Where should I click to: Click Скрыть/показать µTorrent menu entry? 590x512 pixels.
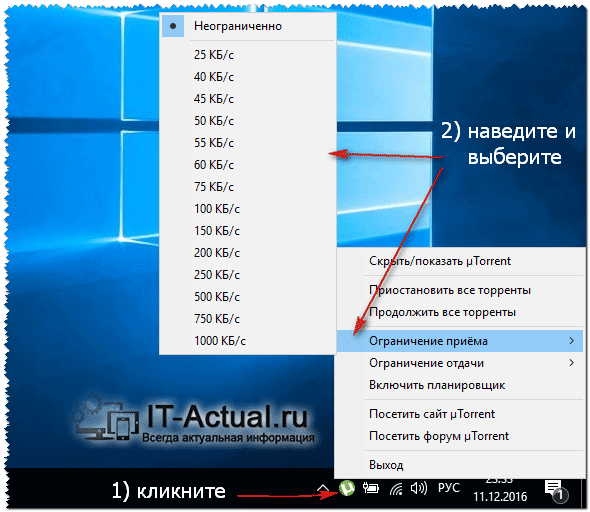tap(460, 261)
